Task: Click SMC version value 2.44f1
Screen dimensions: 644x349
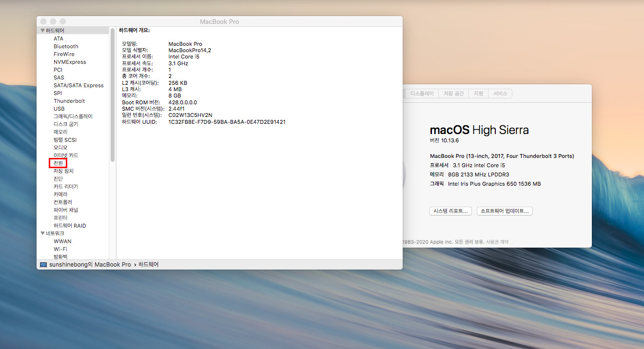Action: tap(177, 109)
